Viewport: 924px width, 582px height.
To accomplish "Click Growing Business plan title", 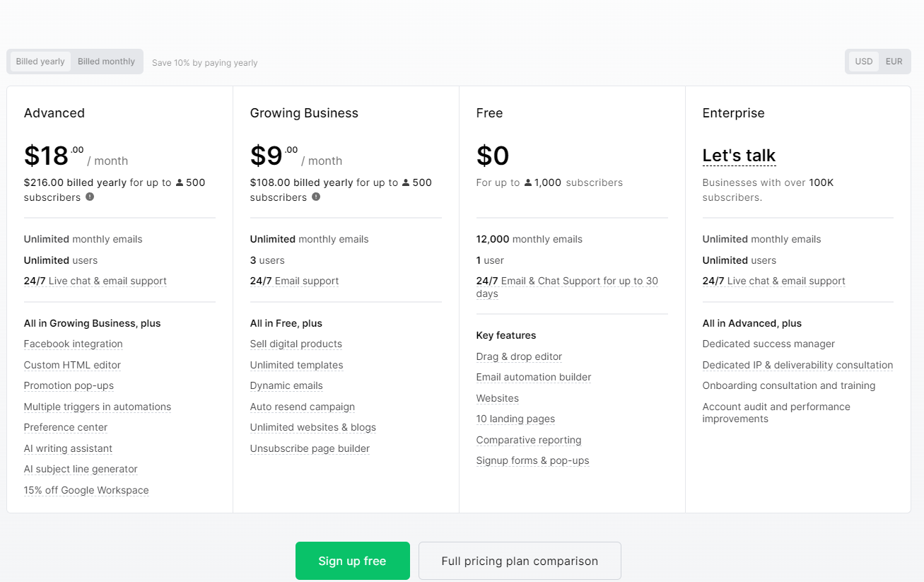I will (x=304, y=113).
